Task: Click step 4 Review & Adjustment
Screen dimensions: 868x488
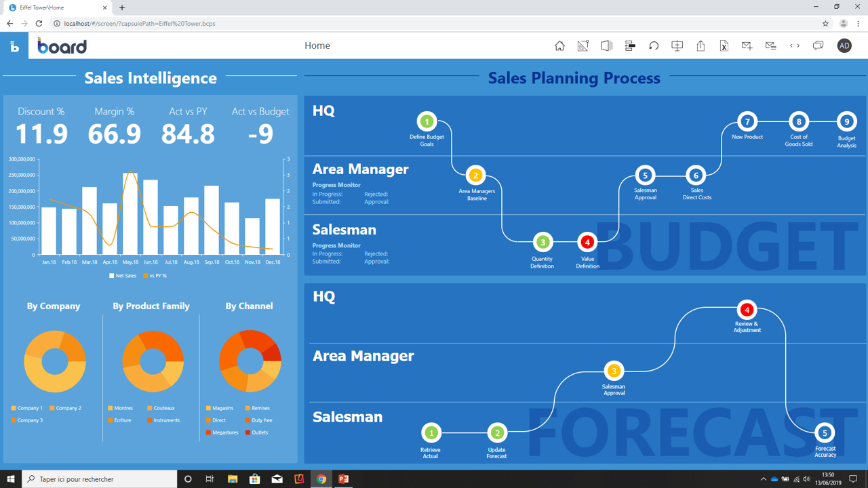Action: click(x=747, y=310)
